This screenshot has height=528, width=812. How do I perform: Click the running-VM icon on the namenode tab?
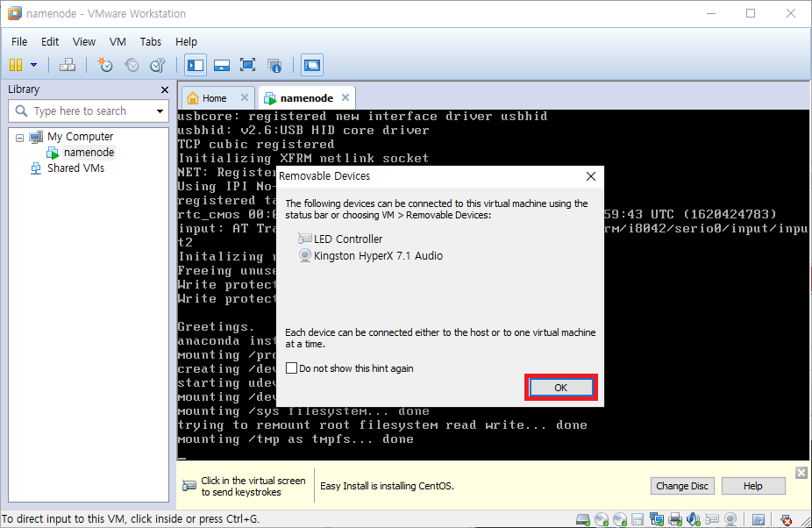pos(270,98)
